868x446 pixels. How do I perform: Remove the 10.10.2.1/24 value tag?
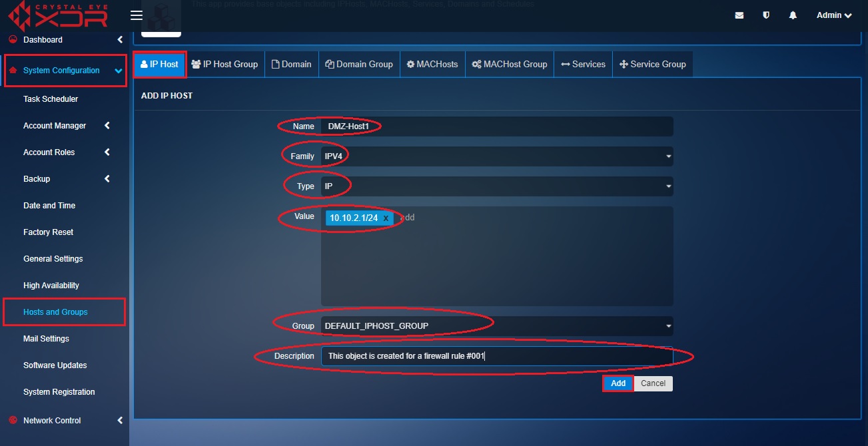click(x=386, y=218)
